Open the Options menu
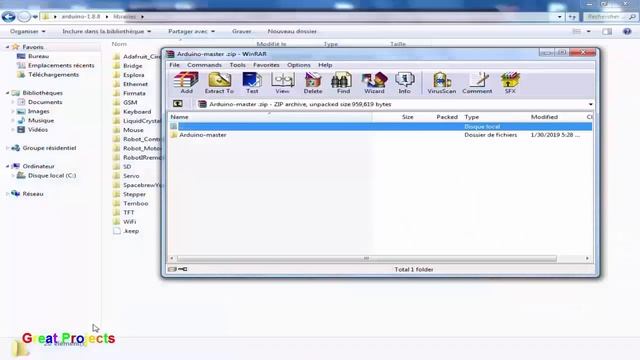The height and width of the screenshot is (360, 640). click(298, 65)
